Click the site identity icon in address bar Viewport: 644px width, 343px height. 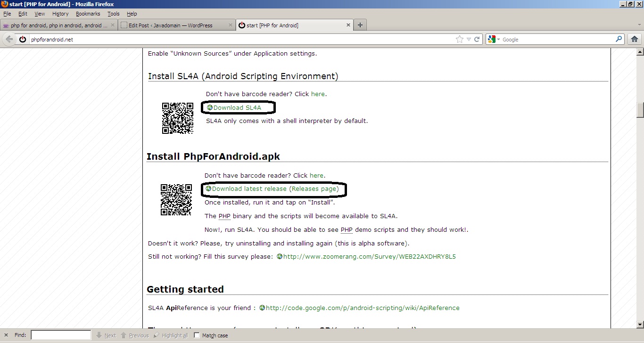tap(23, 40)
